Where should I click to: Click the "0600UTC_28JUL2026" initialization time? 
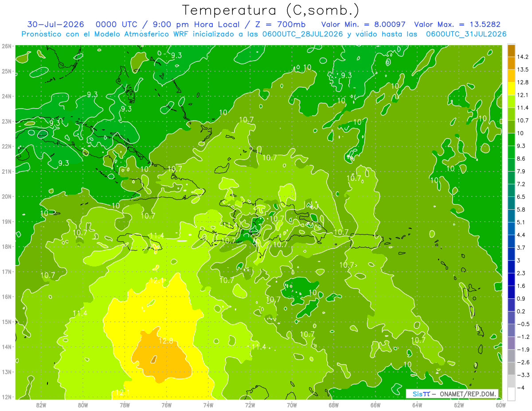click(302, 34)
